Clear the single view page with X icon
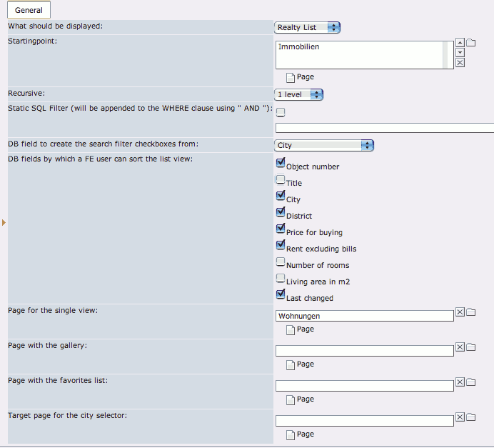Image resolution: width=494 pixels, height=448 pixels. [460, 312]
